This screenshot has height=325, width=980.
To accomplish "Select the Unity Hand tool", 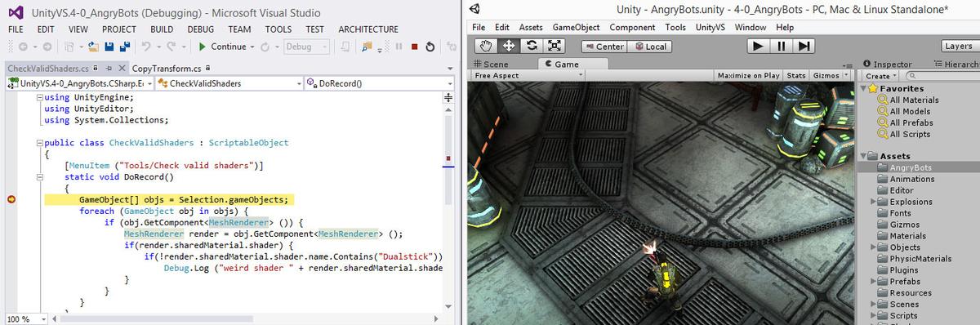I will coord(487,46).
